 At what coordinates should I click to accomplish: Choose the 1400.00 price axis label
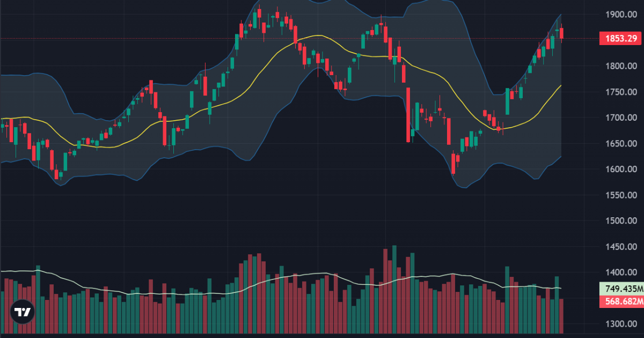click(x=621, y=272)
